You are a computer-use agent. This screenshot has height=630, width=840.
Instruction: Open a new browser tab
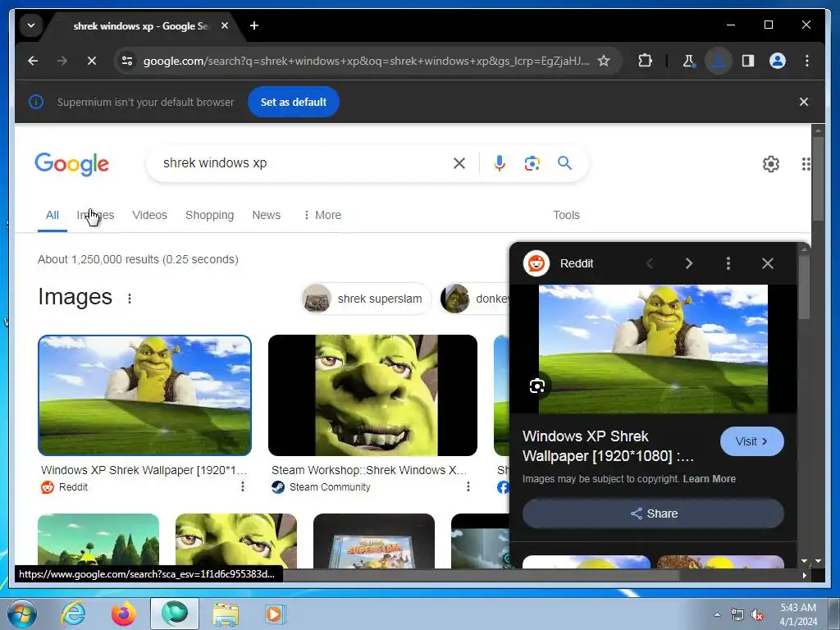coord(254,25)
